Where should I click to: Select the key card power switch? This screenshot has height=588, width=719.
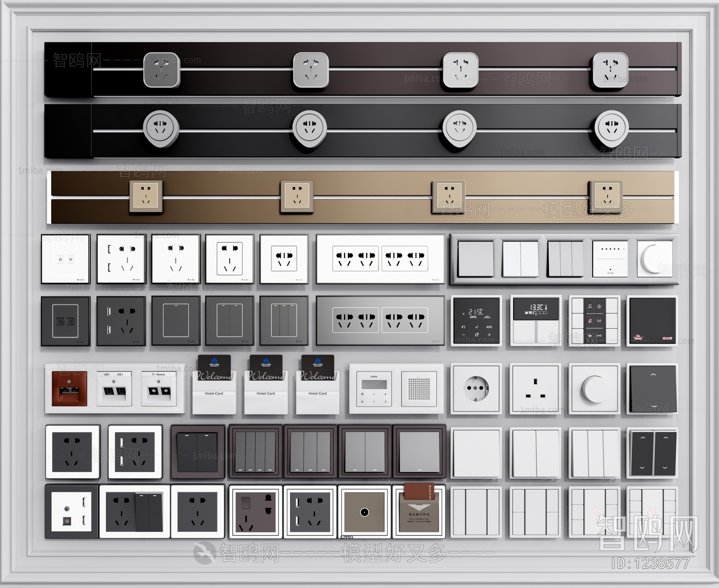click(x=419, y=512)
